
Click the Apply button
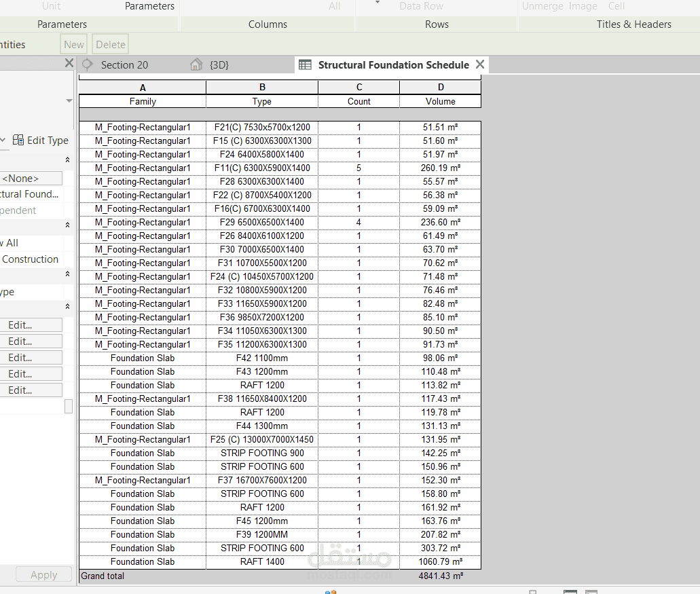point(43,575)
